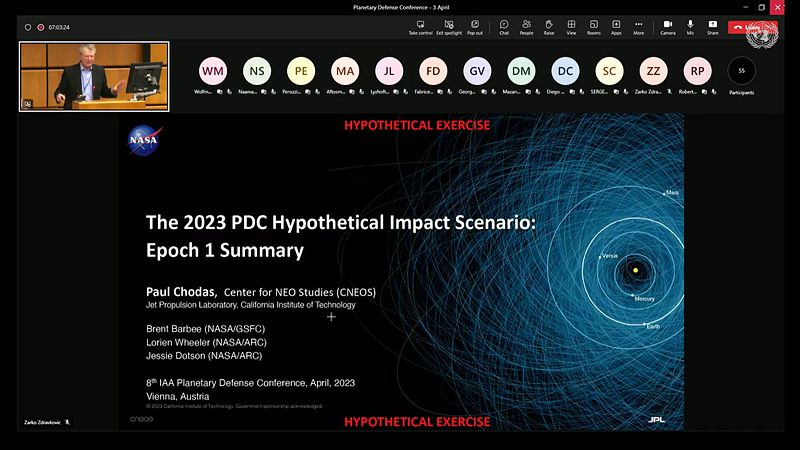This screenshot has height=450, width=800.
Task: Open the Chat panel
Action: (x=504, y=27)
